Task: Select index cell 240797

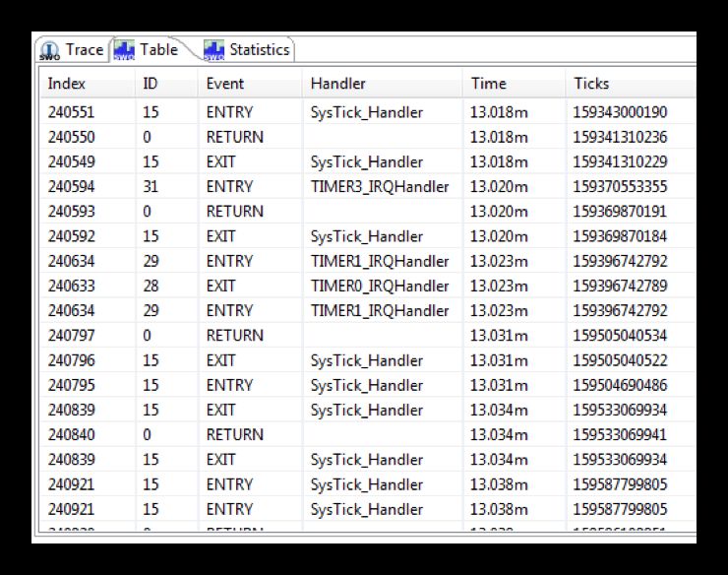Action: point(71,336)
